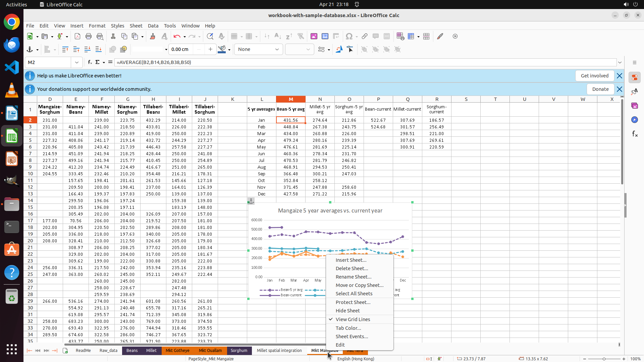
Task: Open the Function Wizard icon
Action: coord(90,62)
